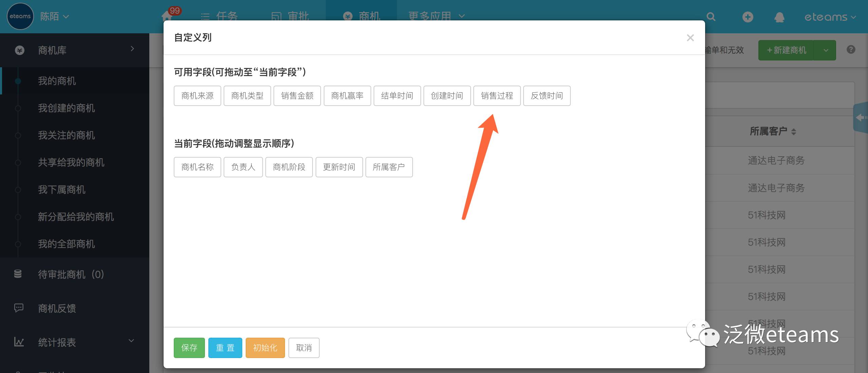Click the search magnifier icon in header

pos(711,17)
